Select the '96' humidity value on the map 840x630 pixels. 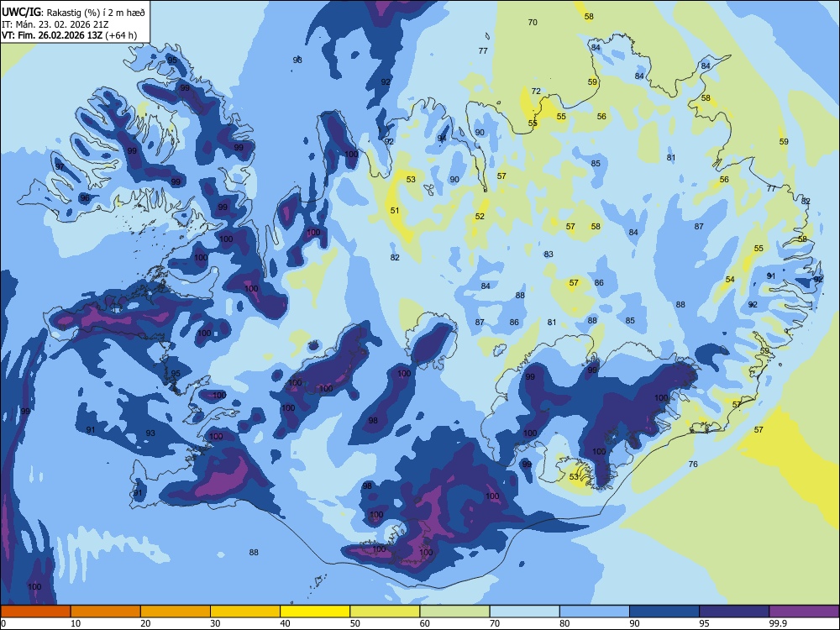tap(85, 198)
